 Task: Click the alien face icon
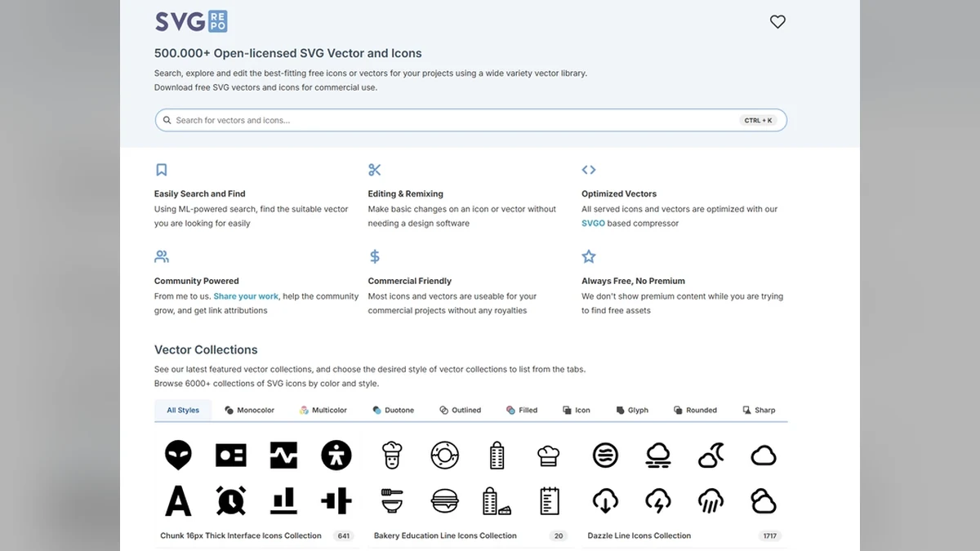click(x=178, y=455)
